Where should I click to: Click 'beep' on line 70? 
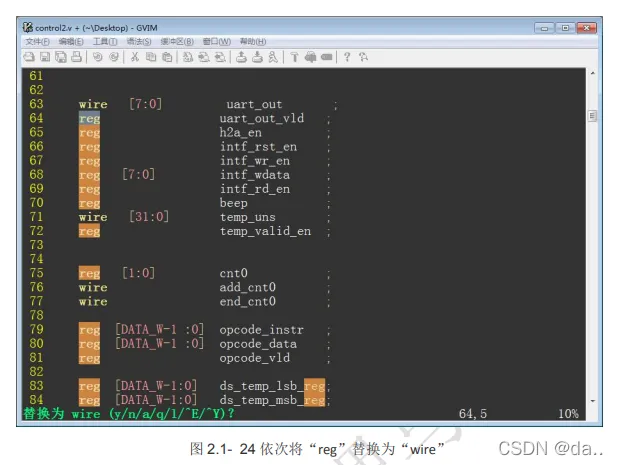tap(233, 203)
